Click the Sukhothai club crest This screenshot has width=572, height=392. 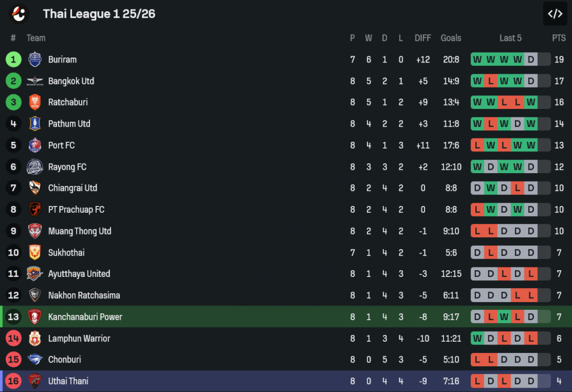[35, 252]
